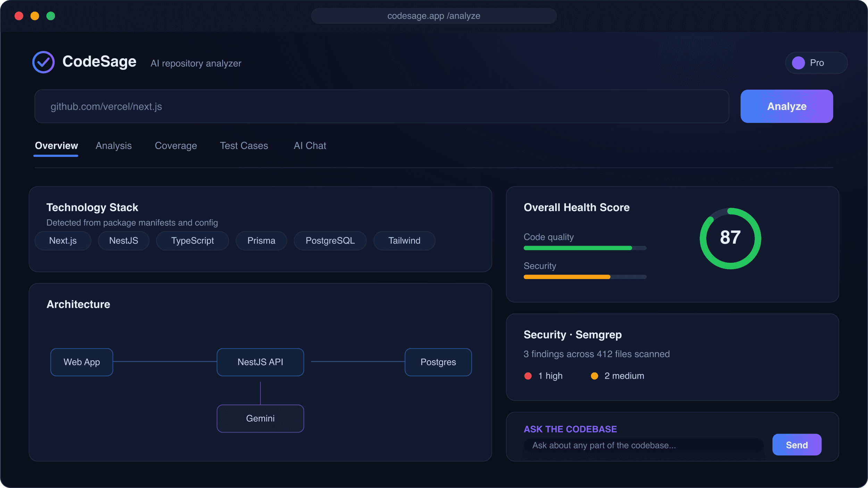The height and width of the screenshot is (488, 868).
Task: Focus the github.com/vercel/next.js repository input
Action: pyautogui.click(x=382, y=106)
